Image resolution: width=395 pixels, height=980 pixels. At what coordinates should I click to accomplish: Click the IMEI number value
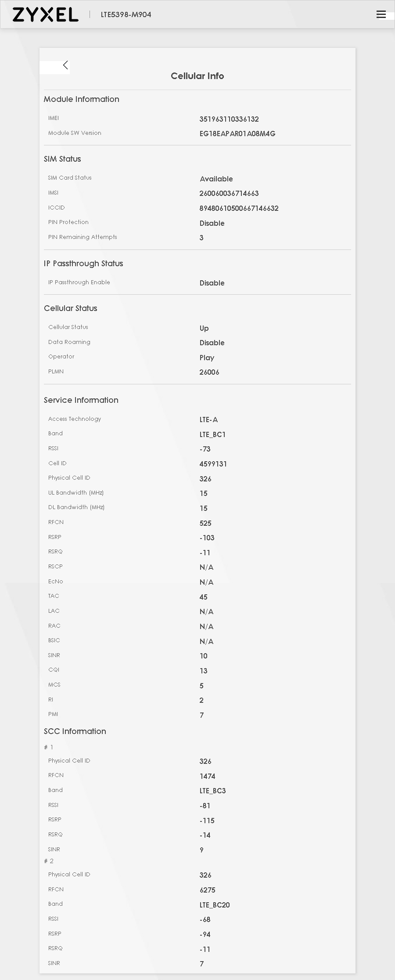(229, 119)
